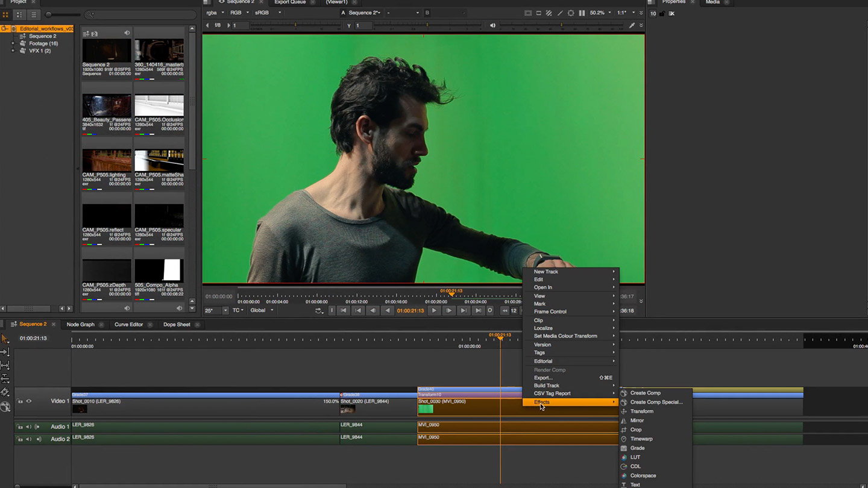The width and height of the screenshot is (868, 488).
Task: Click the Transform effect in the submenu
Action: [x=641, y=411]
